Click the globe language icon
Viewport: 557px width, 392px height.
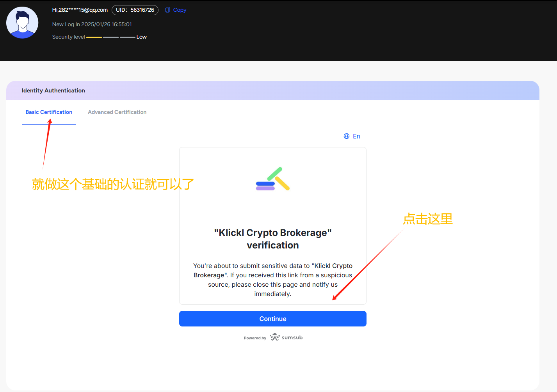[347, 136]
